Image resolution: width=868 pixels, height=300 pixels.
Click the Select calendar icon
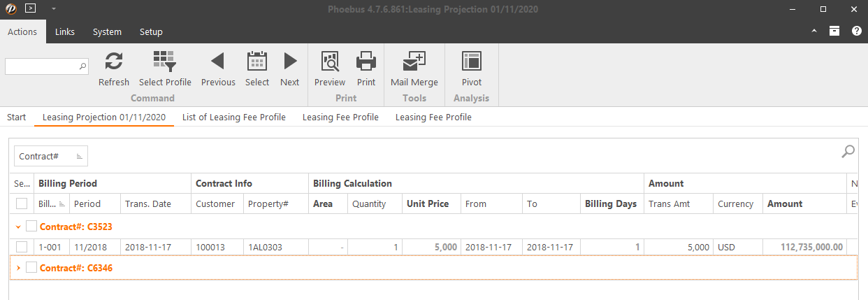[x=257, y=62]
